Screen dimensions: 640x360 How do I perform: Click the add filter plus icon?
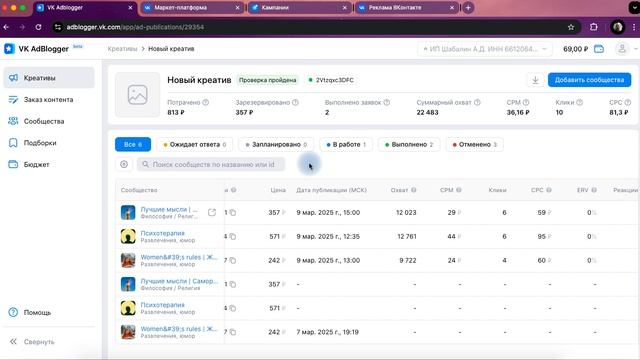tap(124, 164)
